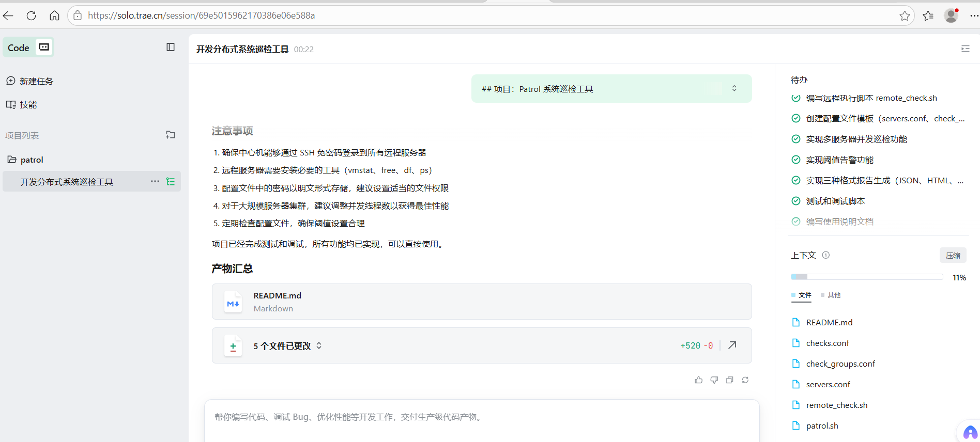Image resolution: width=980 pixels, height=442 pixels.
Task: Click the 压缩 context button
Action: [x=953, y=255]
